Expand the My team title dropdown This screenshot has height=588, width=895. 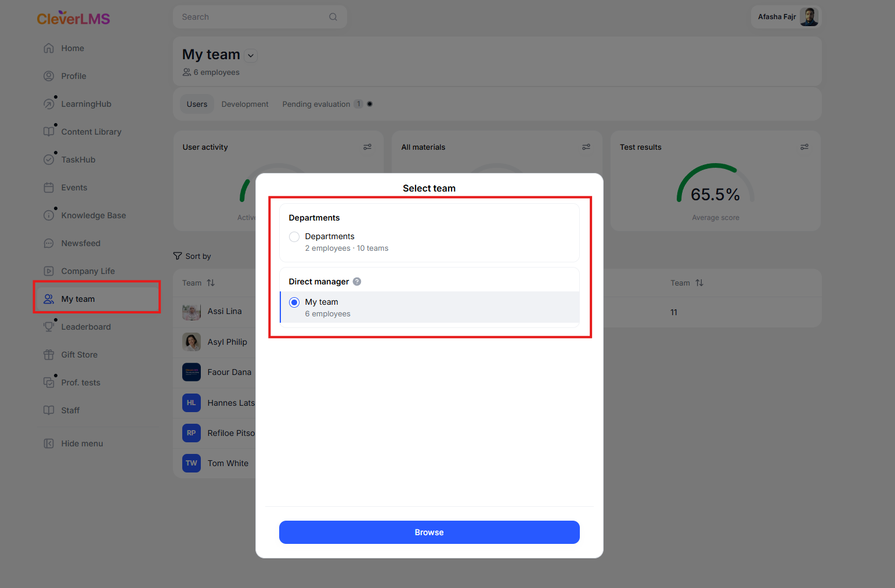click(x=251, y=56)
